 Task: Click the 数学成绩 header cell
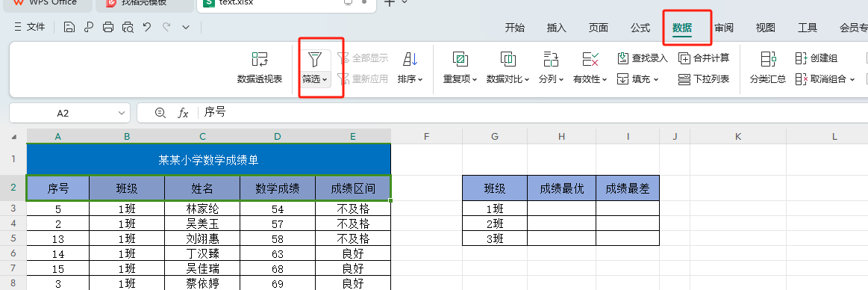click(x=278, y=188)
